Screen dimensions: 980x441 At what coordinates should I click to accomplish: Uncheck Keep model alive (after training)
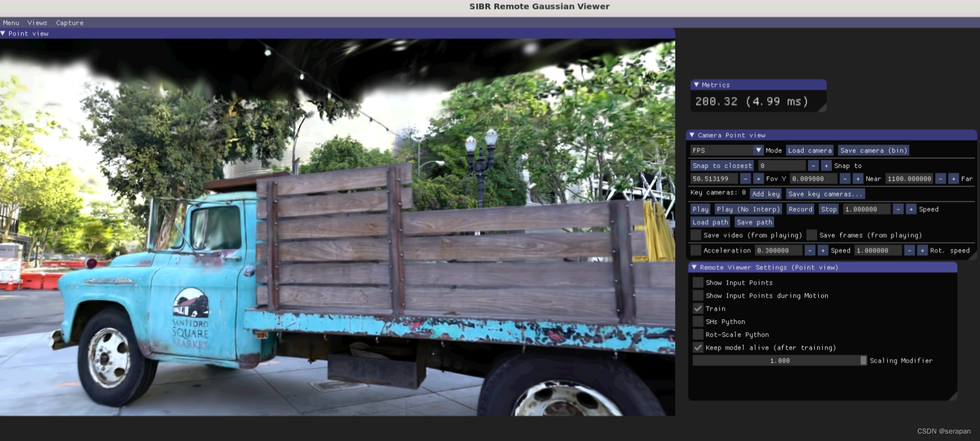click(x=698, y=347)
